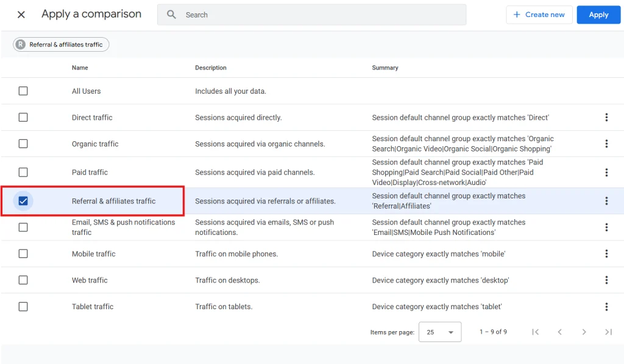The width and height of the screenshot is (624, 364).
Task: Open three-dot menu for Referral & affiliates traffic
Action: pos(606,201)
